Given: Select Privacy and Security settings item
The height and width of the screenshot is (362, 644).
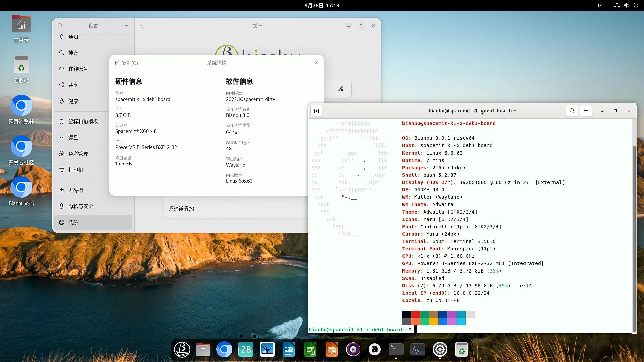Looking at the screenshot, I should tap(80, 206).
